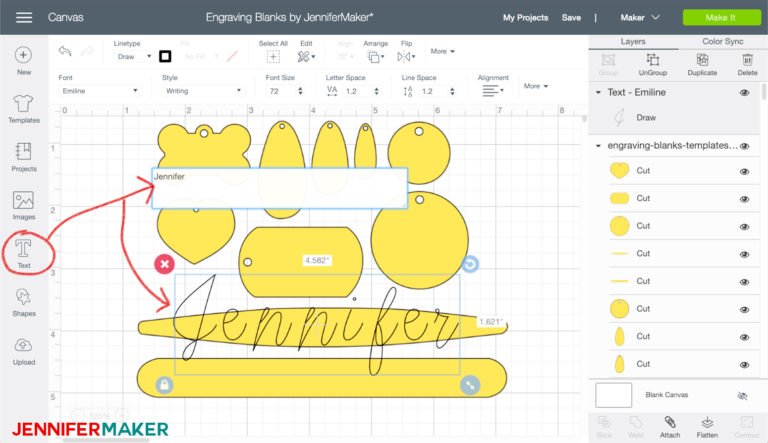Collapse the Text - Emiline layer group
This screenshot has width=768, height=443.
tap(598, 92)
